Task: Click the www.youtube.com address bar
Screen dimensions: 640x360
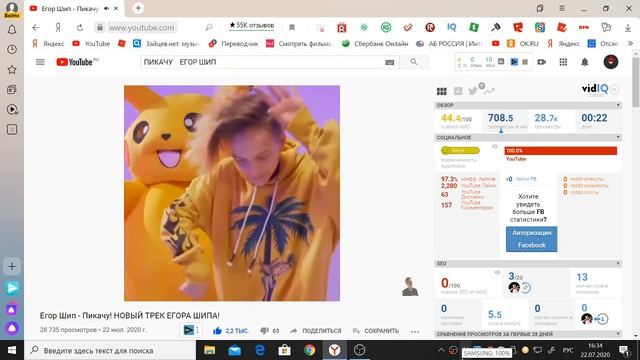Action: click(141, 27)
